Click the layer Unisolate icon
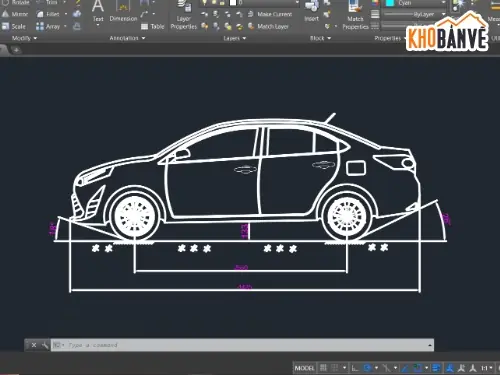500x375 pixels. click(216, 26)
